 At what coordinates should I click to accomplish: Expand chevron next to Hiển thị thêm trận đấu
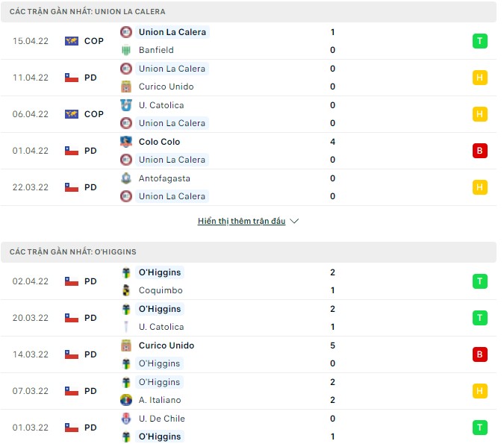[294, 222]
